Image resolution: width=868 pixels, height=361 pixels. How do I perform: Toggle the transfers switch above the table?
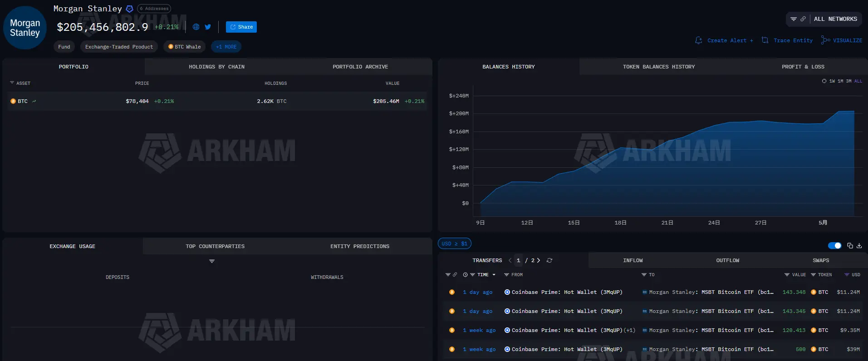834,245
